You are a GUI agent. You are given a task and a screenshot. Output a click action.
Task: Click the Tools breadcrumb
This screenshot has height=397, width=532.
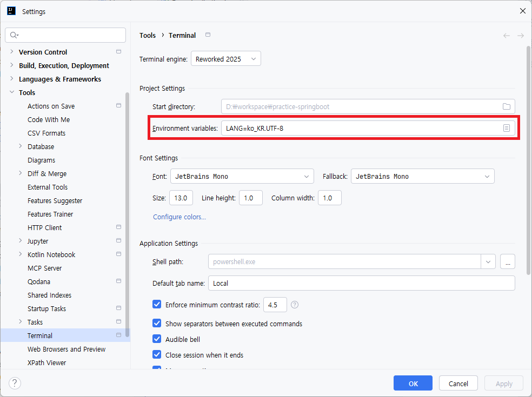click(148, 35)
